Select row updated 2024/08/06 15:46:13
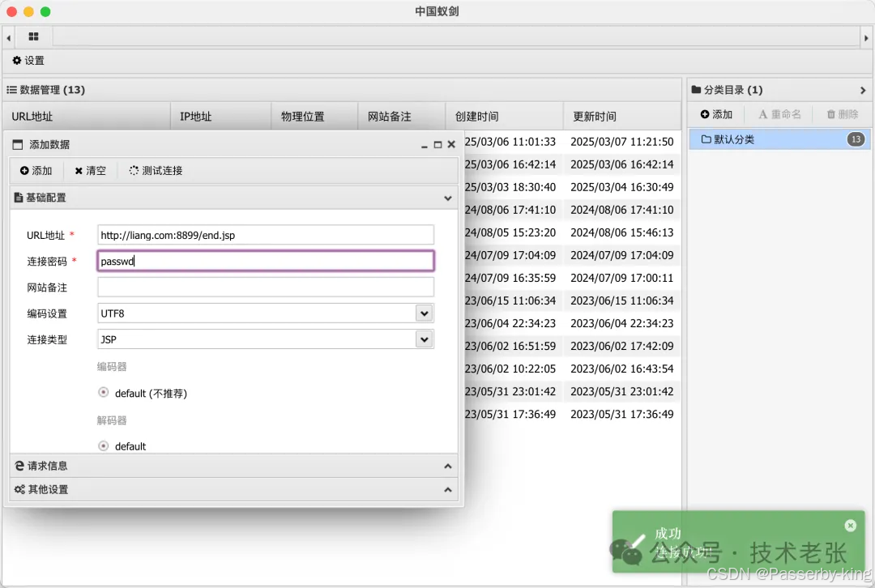 [621, 232]
